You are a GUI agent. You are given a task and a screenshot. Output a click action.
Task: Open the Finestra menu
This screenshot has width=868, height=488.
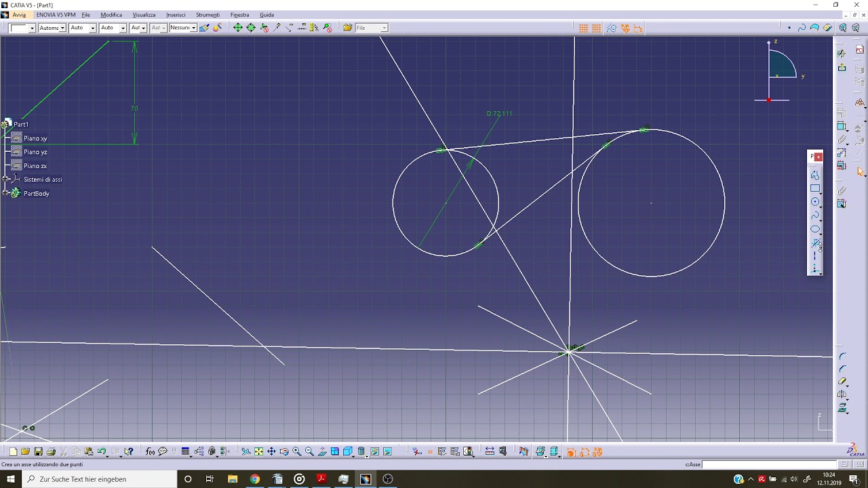239,15
